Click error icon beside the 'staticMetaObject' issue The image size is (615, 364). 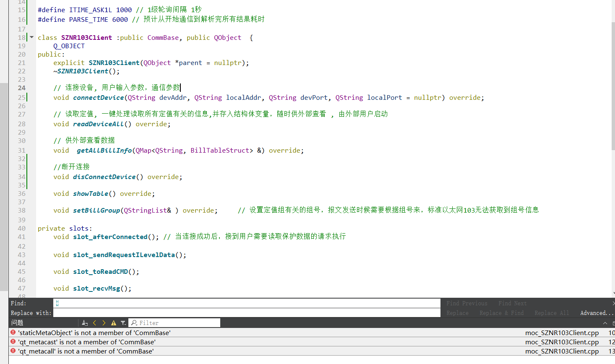[x=13, y=333]
